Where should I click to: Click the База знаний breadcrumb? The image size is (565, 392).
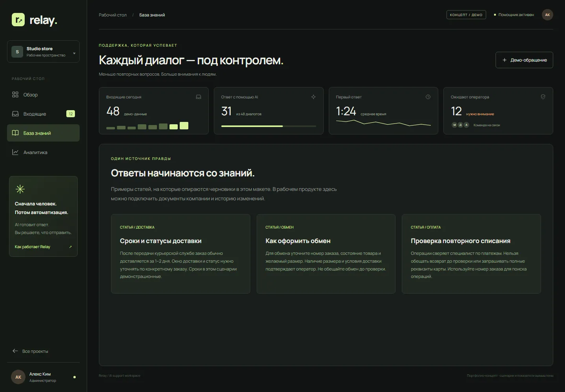point(152,15)
